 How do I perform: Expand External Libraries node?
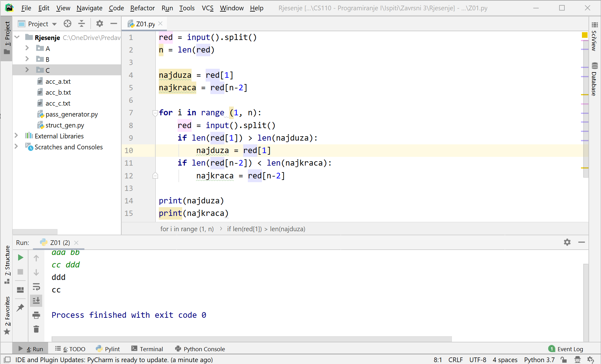pyautogui.click(x=16, y=136)
